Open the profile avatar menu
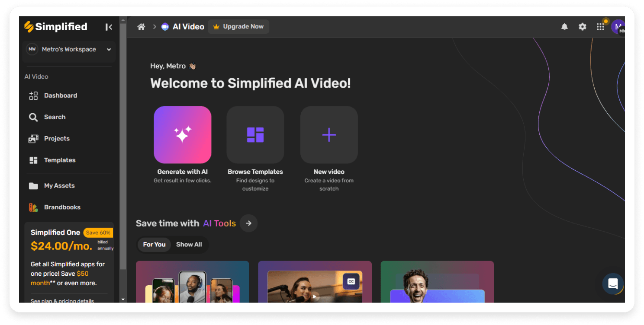The height and width of the screenshot is (325, 644). coord(618,26)
